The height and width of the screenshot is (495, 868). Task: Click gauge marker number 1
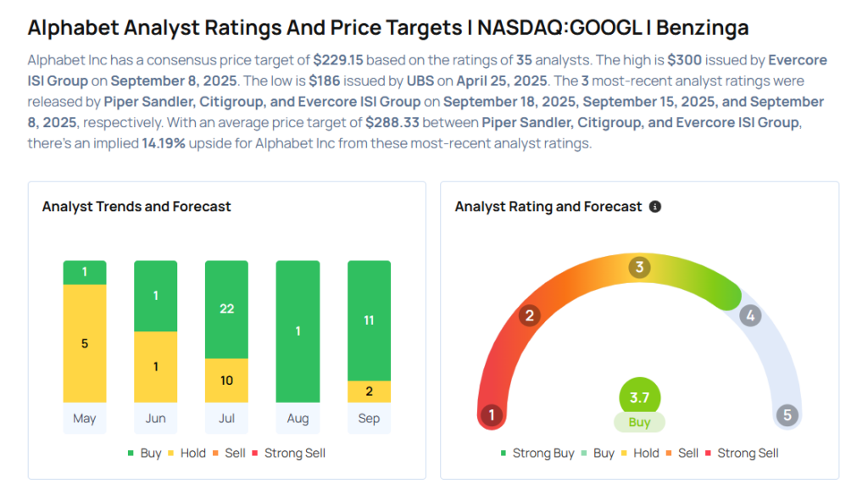[490, 415]
